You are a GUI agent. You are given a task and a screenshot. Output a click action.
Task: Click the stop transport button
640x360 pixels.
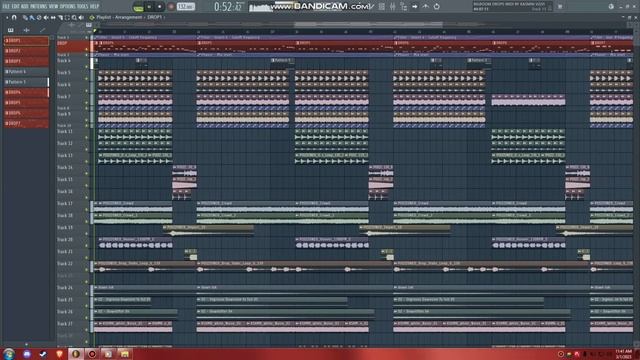tap(160, 7)
